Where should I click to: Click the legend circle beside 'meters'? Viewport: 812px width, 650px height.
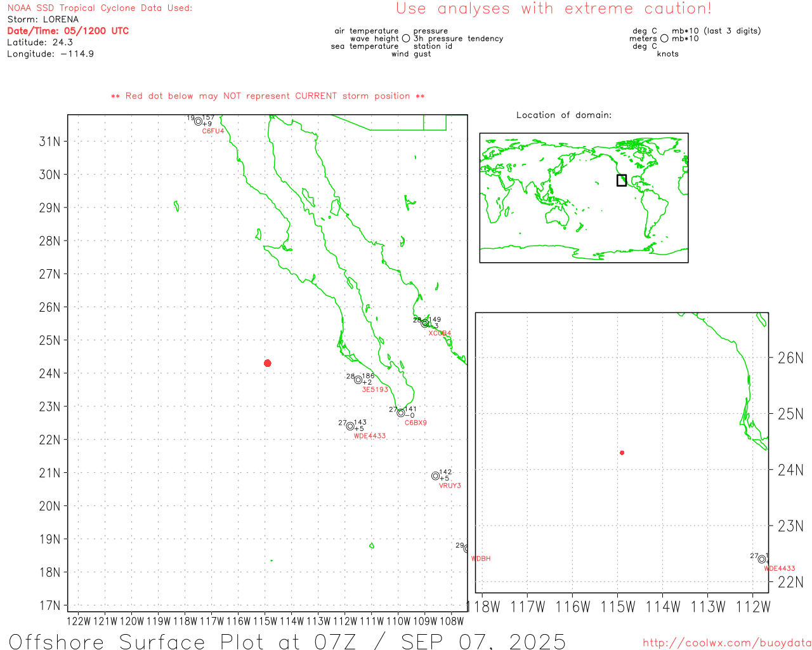pyautogui.click(x=664, y=38)
